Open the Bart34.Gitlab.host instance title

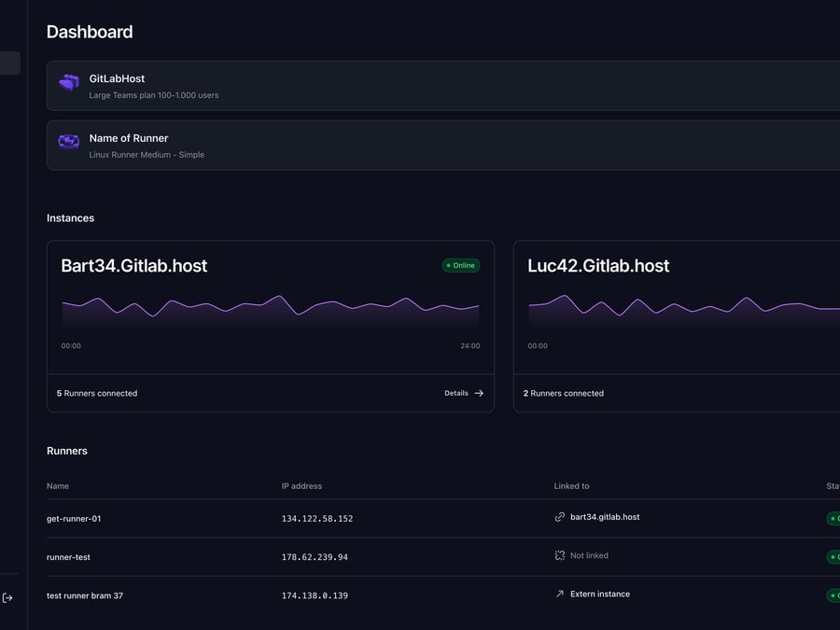[x=134, y=266]
